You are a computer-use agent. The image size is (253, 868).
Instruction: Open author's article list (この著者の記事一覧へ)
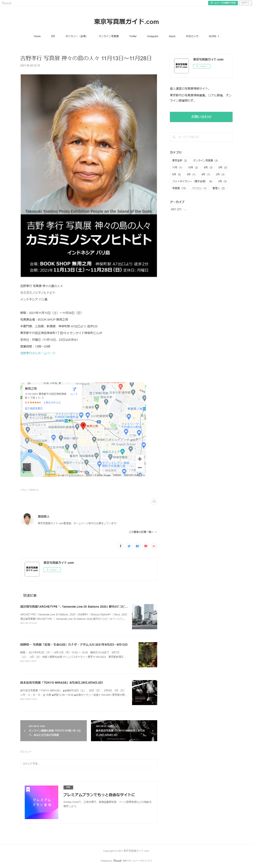click(142, 532)
